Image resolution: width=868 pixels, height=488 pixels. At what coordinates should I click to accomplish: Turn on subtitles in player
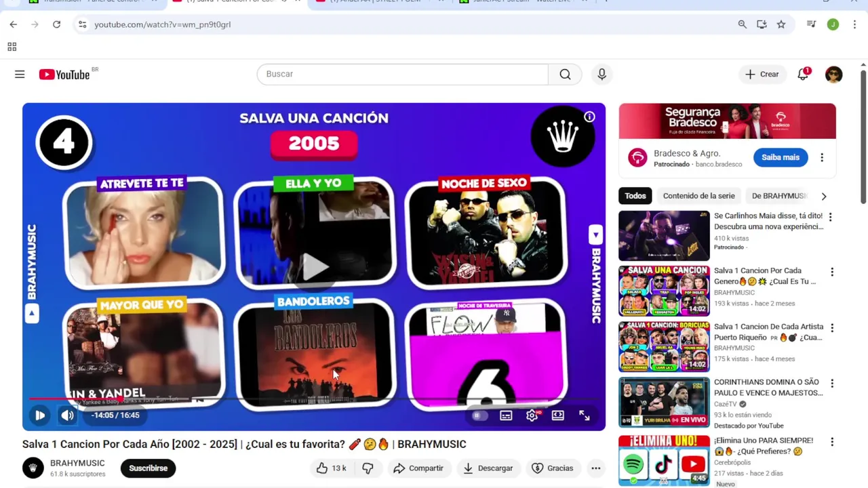[506, 415]
